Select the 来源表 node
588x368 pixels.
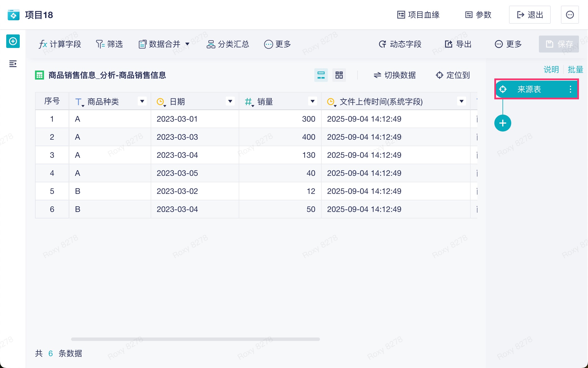(x=529, y=89)
